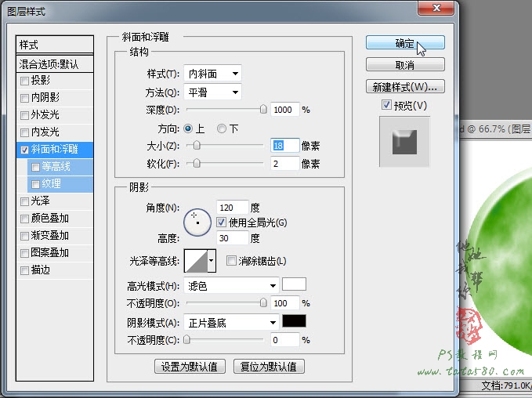
Task: Enable the 图案叠加 style checkbox
Action: 24,253
